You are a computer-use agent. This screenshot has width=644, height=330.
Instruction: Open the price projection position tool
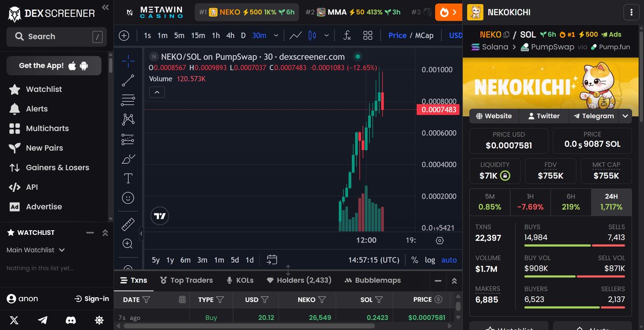click(x=128, y=139)
